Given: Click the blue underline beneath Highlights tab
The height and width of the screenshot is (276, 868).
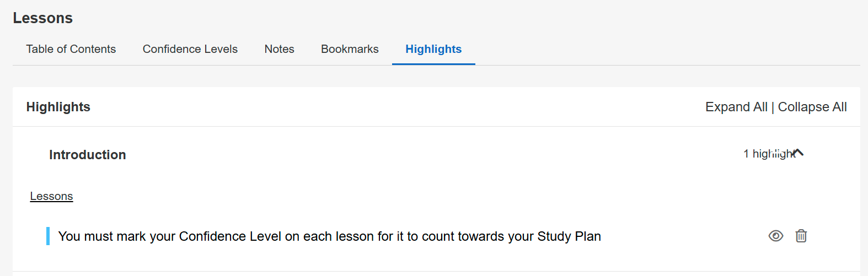Looking at the screenshot, I should pos(433,64).
